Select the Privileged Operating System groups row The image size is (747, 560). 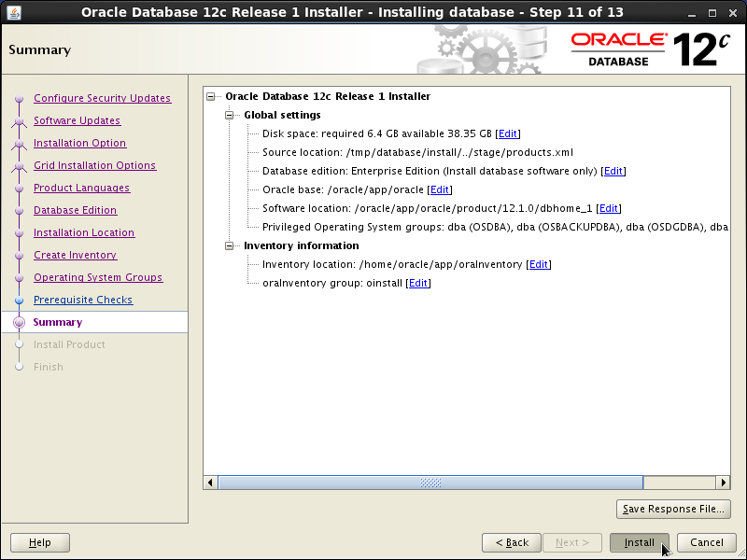pos(496,227)
